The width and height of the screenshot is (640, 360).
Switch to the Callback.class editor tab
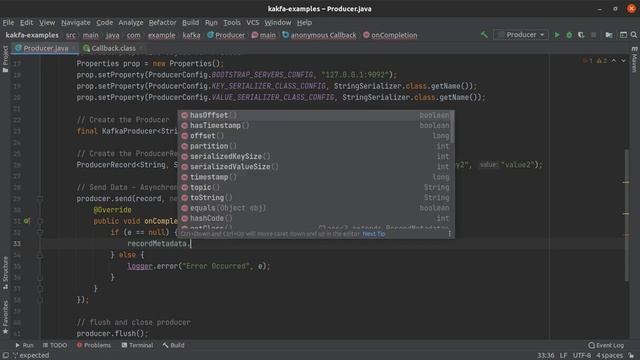tap(113, 48)
